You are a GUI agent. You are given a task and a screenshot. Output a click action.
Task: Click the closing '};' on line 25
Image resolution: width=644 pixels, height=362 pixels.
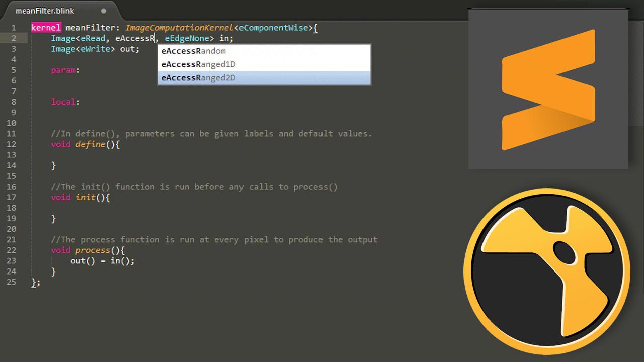(36, 283)
